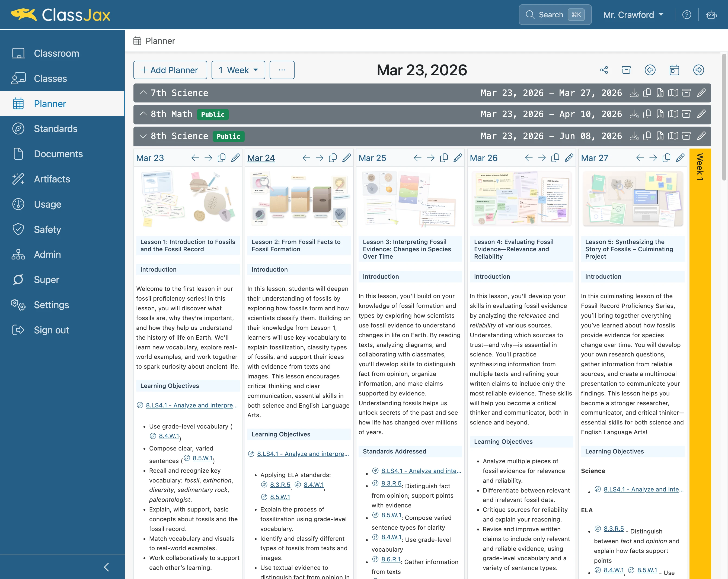728x579 pixels.
Task: Open the help question-mark icon
Action: [687, 15]
